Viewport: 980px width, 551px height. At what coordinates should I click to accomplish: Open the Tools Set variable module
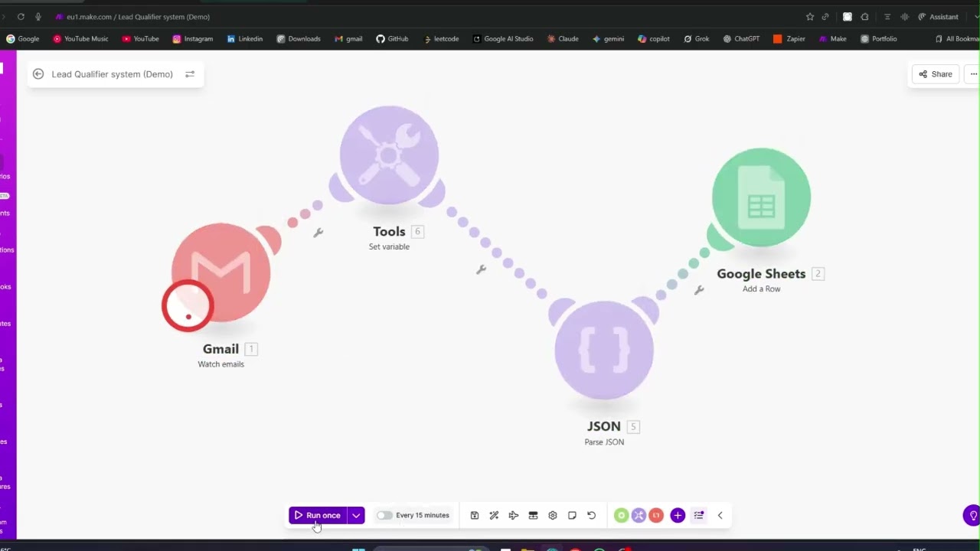[389, 155]
